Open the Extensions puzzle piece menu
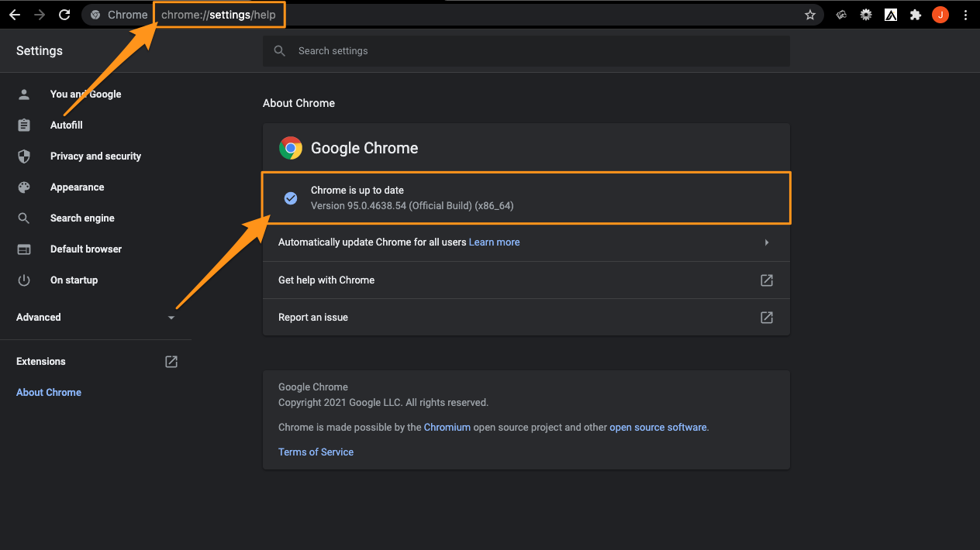 [916, 15]
